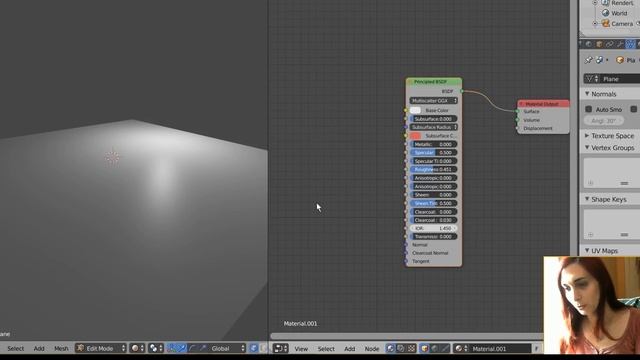
Task: Expand the Texture Space panel
Action: click(587, 136)
